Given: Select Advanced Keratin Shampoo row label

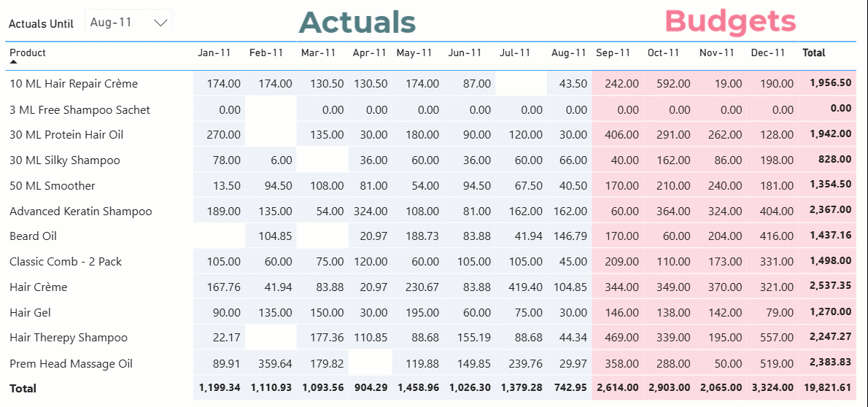Looking at the screenshot, I should (81, 212).
